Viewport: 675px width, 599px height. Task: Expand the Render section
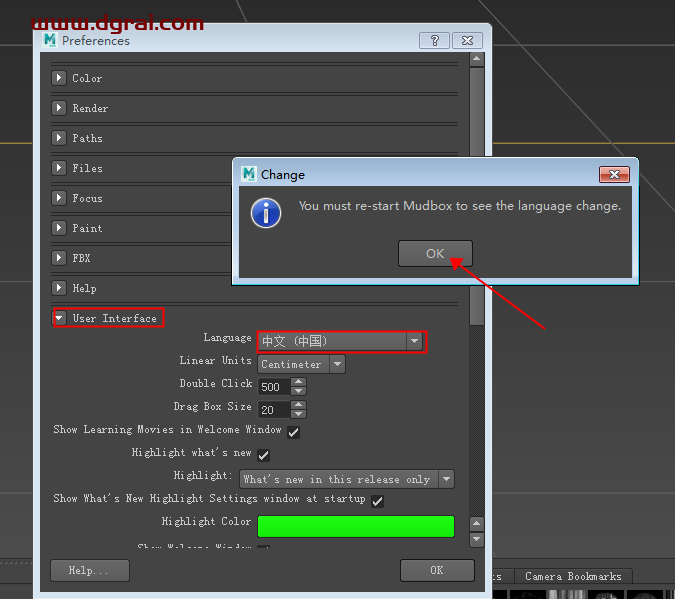click(59, 108)
